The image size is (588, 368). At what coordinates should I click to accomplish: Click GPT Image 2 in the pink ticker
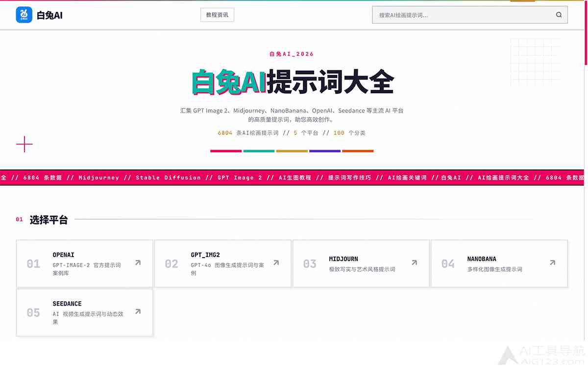(240, 178)
